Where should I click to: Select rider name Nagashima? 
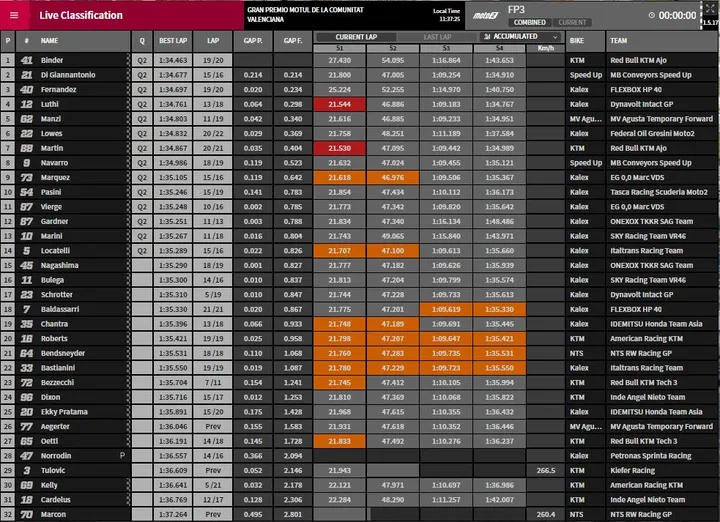pos(60,265)
